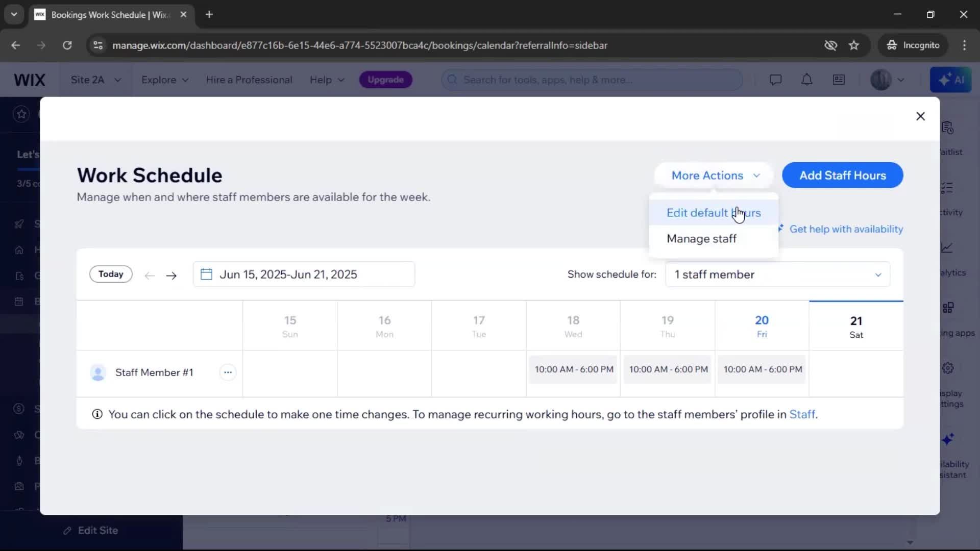This screenshot has height=551, width=980.
Task: Open Display settings gear icon
Action: point(948,368)
